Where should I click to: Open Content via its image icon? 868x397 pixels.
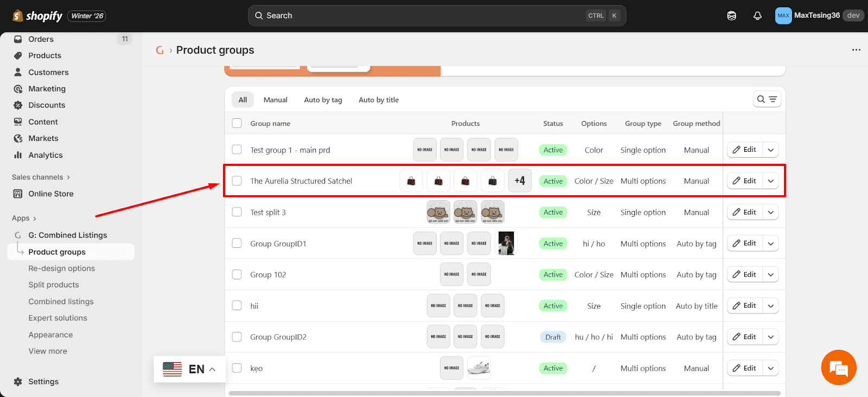[x=18, y=122]
